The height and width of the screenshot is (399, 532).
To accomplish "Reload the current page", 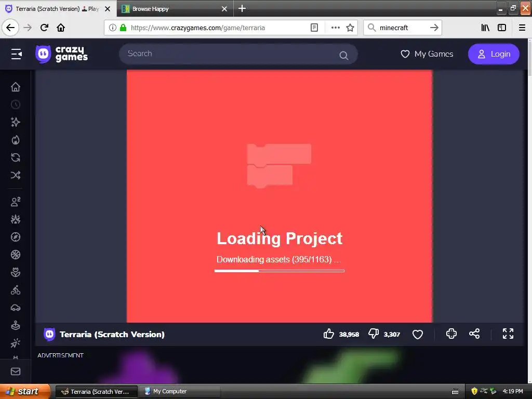I will [44, 28].
